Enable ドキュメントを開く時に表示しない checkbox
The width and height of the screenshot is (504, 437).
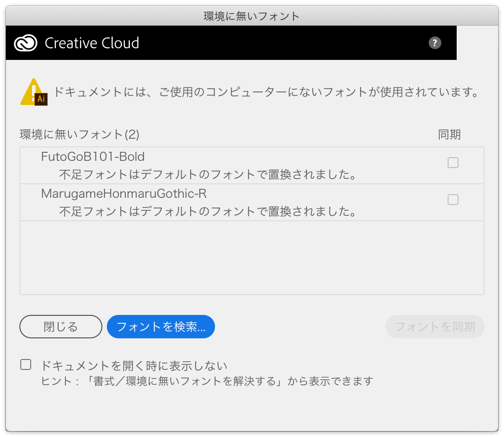[26, 365]
